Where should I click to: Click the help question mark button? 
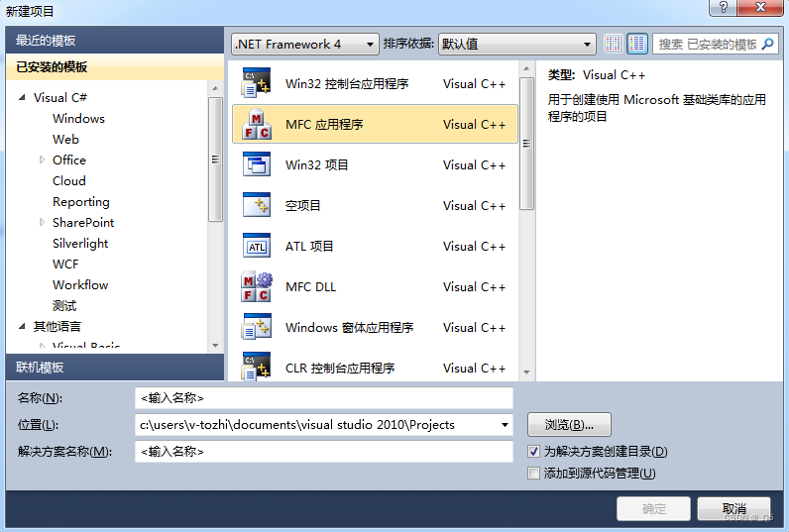(x=723, y=7)
